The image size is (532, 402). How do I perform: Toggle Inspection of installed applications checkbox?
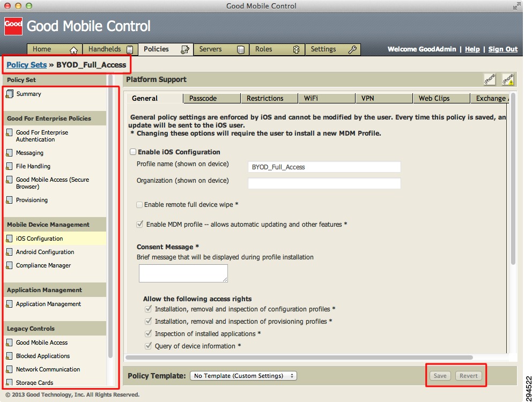click(x=148, y=333)
